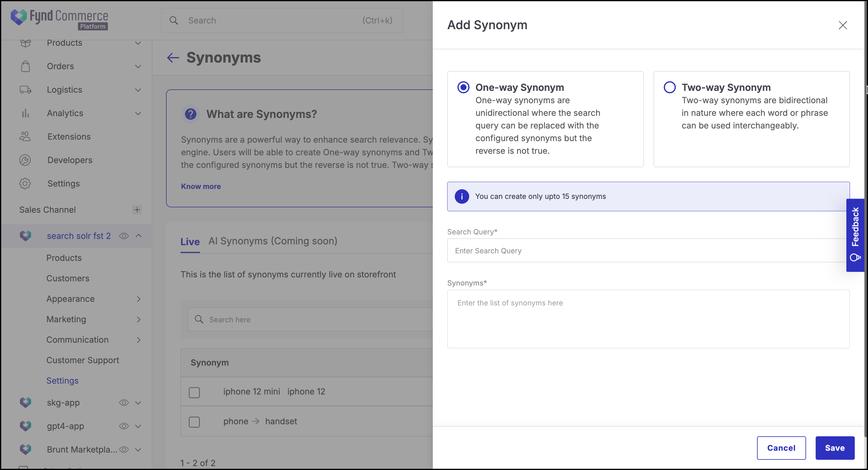Click the question mark help icon

pyautogui.click(x=191, y=114)
